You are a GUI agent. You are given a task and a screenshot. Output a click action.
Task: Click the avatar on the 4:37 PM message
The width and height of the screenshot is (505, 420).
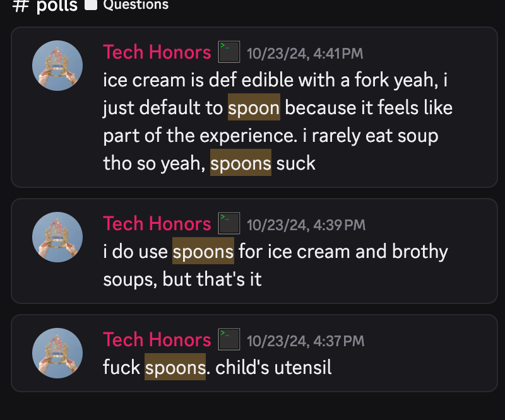57,353
